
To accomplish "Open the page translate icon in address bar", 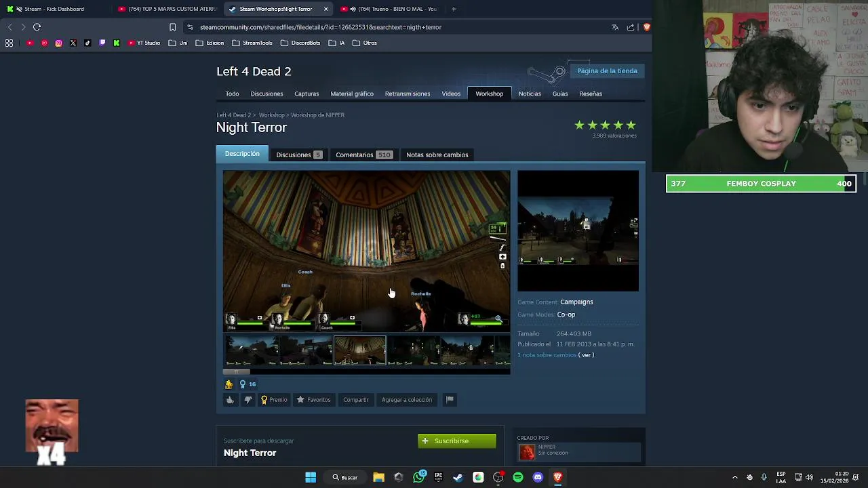I will pyautogui.click(x=615, y=27).
